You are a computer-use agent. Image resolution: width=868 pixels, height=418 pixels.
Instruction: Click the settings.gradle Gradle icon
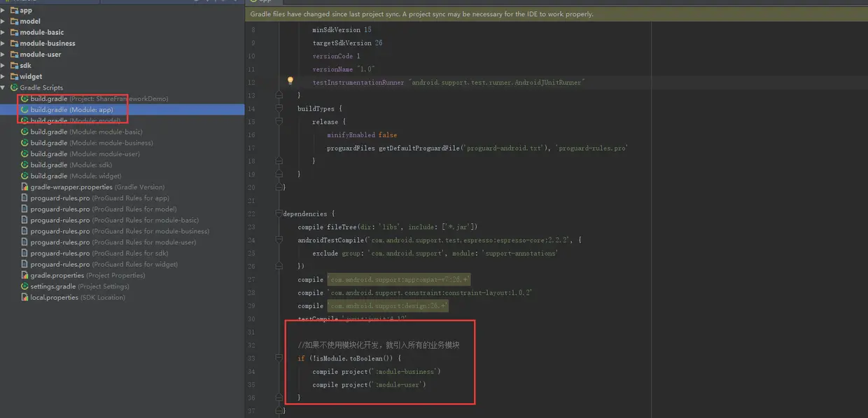pos(24,286)
